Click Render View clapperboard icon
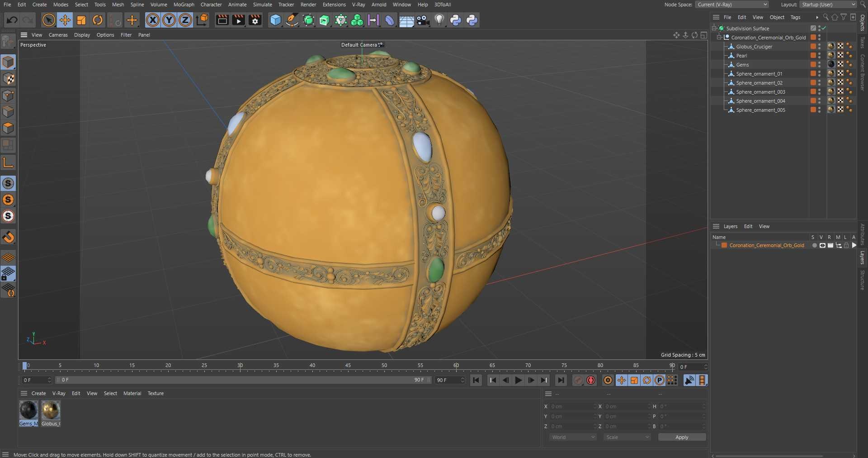 pos(222,20)
